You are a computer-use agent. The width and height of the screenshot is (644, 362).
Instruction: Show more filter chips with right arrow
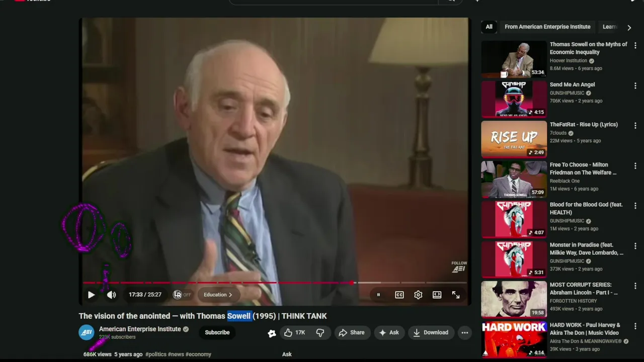(x=629, y=27)
